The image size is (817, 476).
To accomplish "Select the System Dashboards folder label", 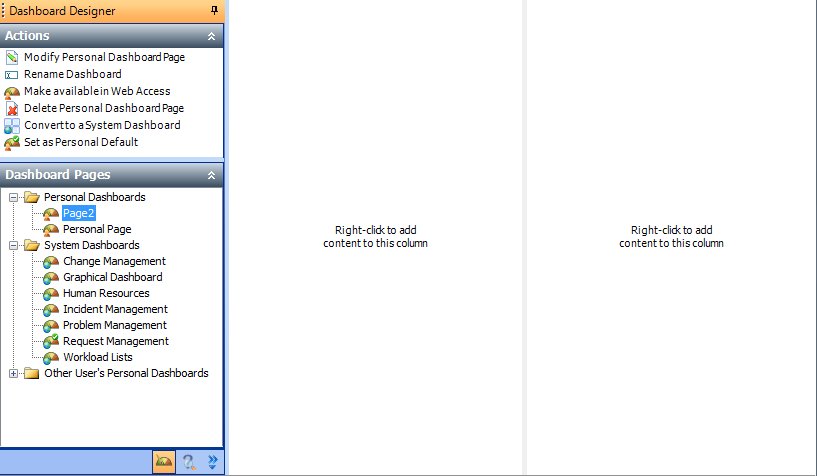I will (x=92, y=245).
